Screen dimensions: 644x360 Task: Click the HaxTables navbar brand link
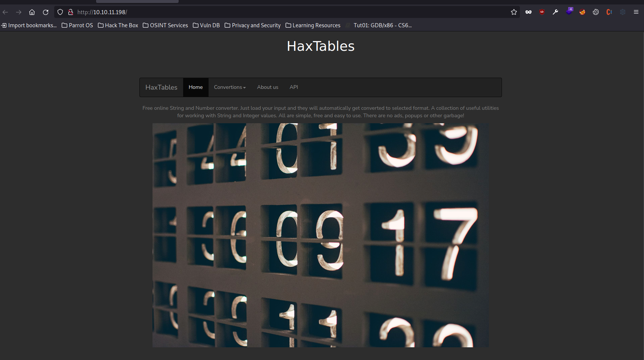point(161,87)
